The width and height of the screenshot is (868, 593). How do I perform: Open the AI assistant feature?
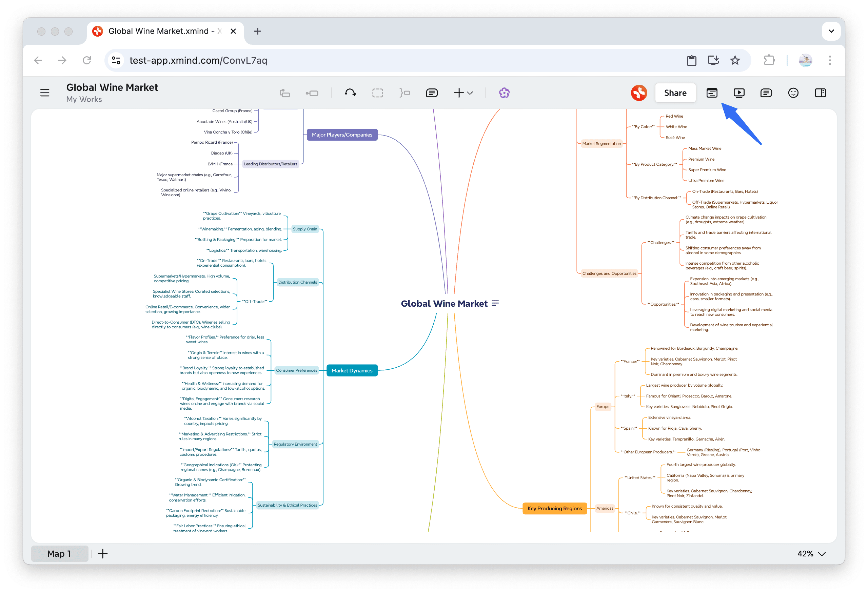pyautogui.click(x=504, y=93)
